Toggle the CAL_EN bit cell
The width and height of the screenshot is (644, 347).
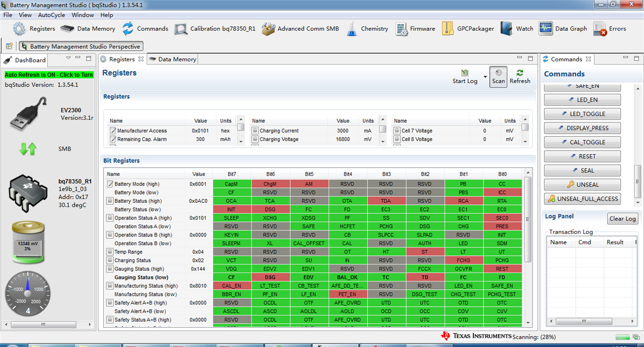click(231, 286)
